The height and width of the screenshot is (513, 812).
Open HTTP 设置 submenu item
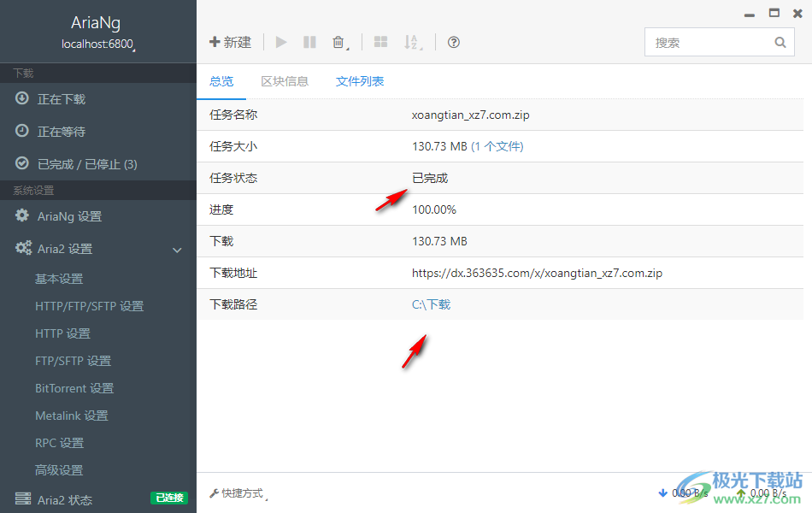[62, 333]
